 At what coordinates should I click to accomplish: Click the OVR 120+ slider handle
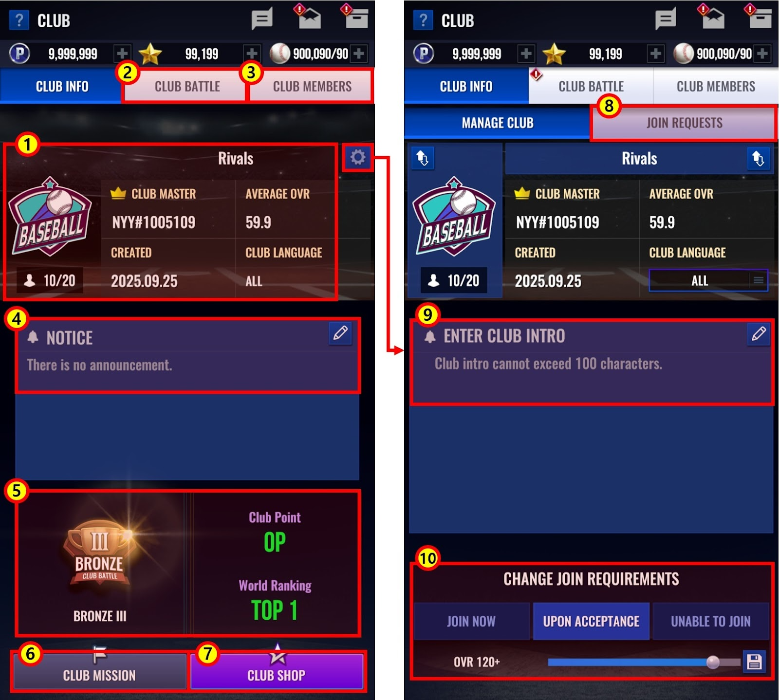pos(713,662)
